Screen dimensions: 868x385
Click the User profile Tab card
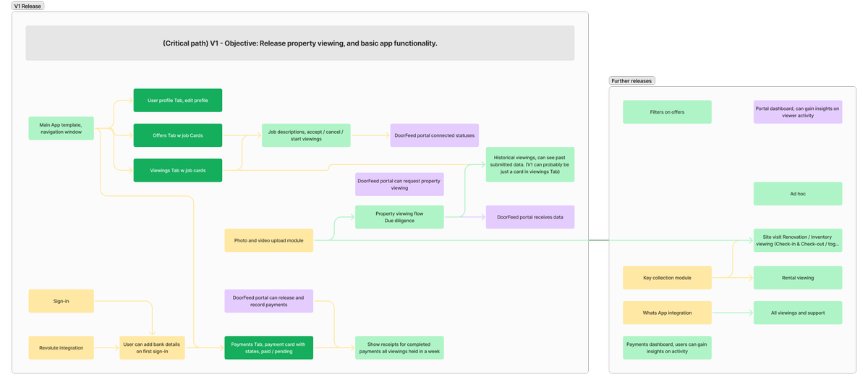click(x=178, y=101)
